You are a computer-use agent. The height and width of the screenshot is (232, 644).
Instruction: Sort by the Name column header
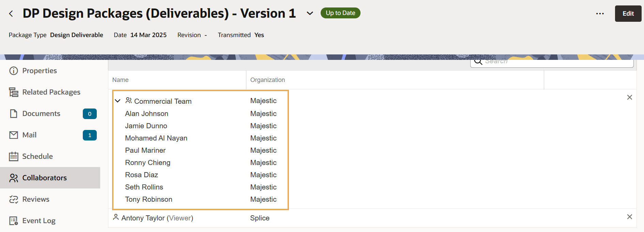(x=121, y=80)
